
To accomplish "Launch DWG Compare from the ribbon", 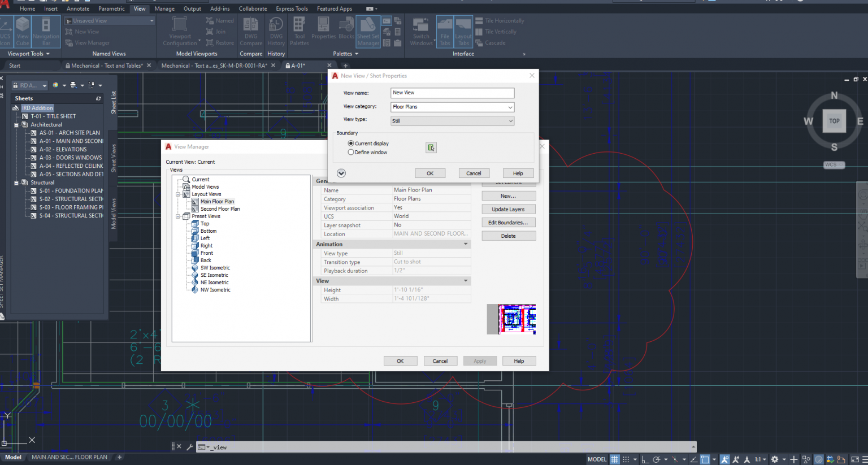I will tap(250, 31).
